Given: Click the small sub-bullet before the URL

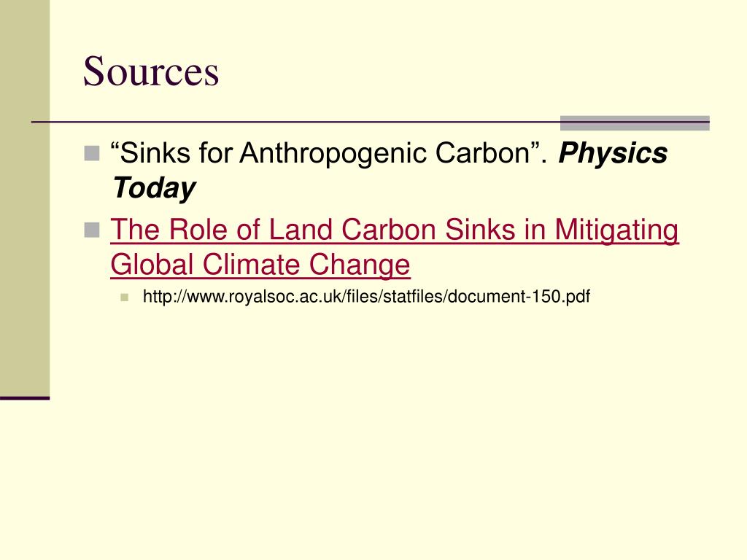Looking at the screenshot, I should [x=125, y=297].
